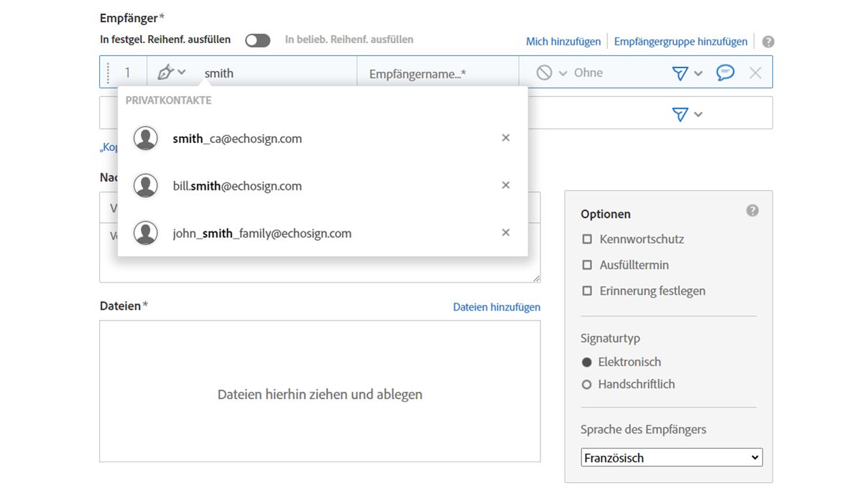Enable the Kennwortschutz checkbox
The width and height of the screenshot is (868, 496).
(587, 239)
